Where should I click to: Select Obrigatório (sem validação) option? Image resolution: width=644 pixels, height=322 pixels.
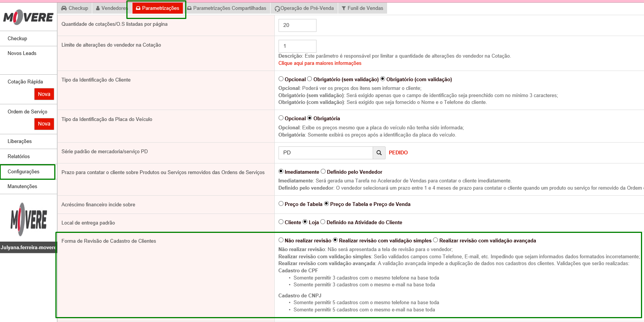[310, 79]
